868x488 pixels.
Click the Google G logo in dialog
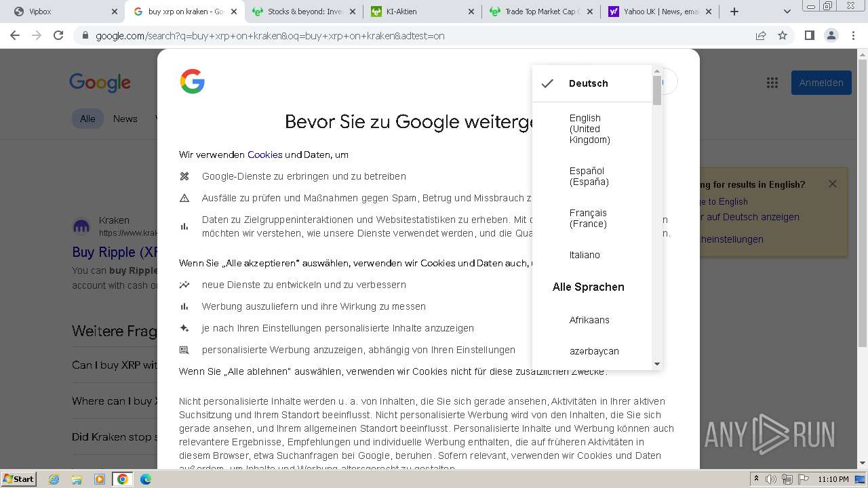193,81
